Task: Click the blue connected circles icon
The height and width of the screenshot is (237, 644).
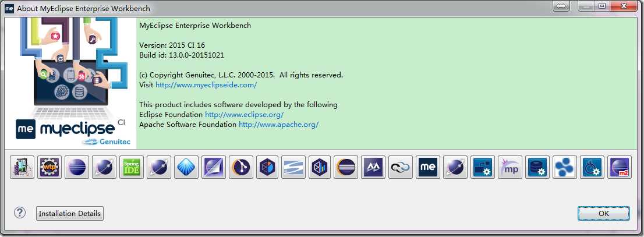Action: [x=565, y=167]
